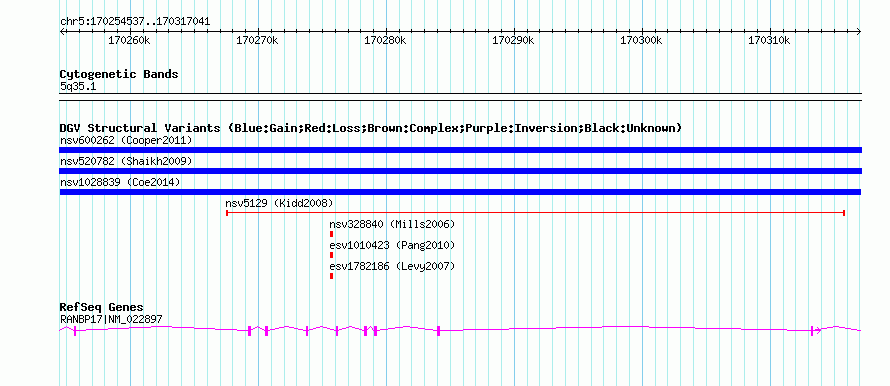
Task: Click the left arrowhead of the coordinate ruler
Action: (63, 32)
